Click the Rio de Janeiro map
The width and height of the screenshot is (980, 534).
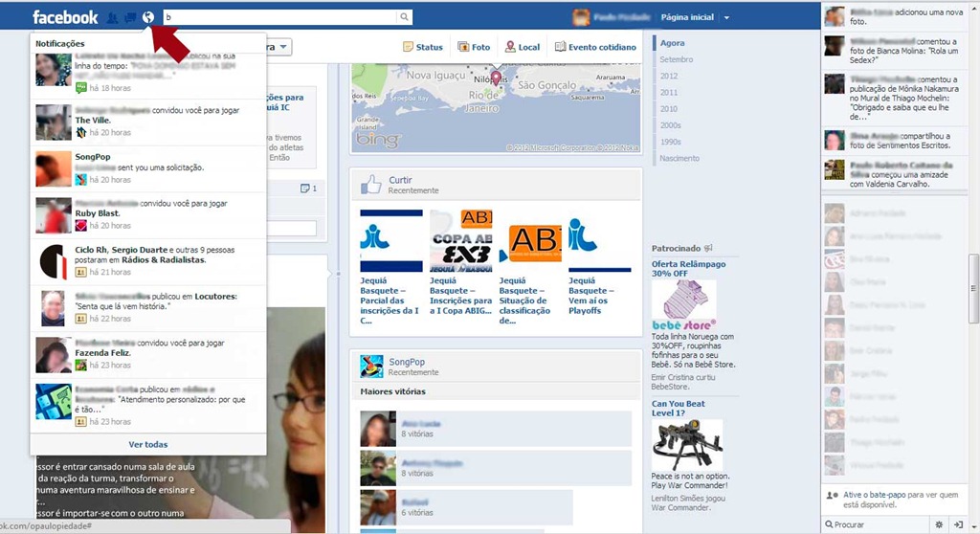pyautogui.click(x=497, y=107)
